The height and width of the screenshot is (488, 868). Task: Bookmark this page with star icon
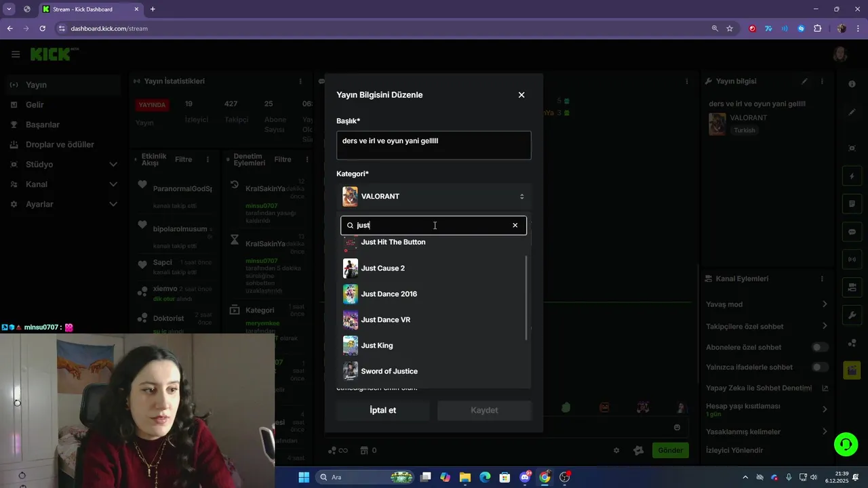730,28
